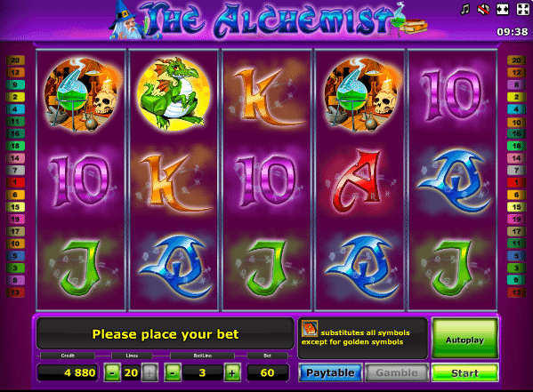533x392 pixels.
Task: Increase the Bet/Line value
Action: pyautogui.click(x=232, y=372)
